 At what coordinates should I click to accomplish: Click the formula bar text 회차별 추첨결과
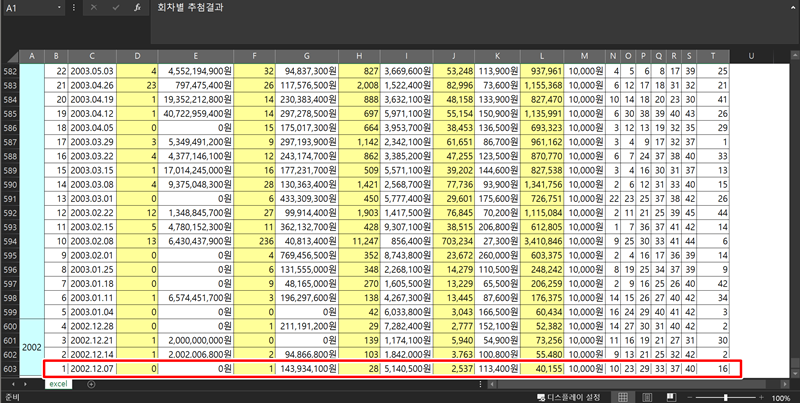[190, 8]
